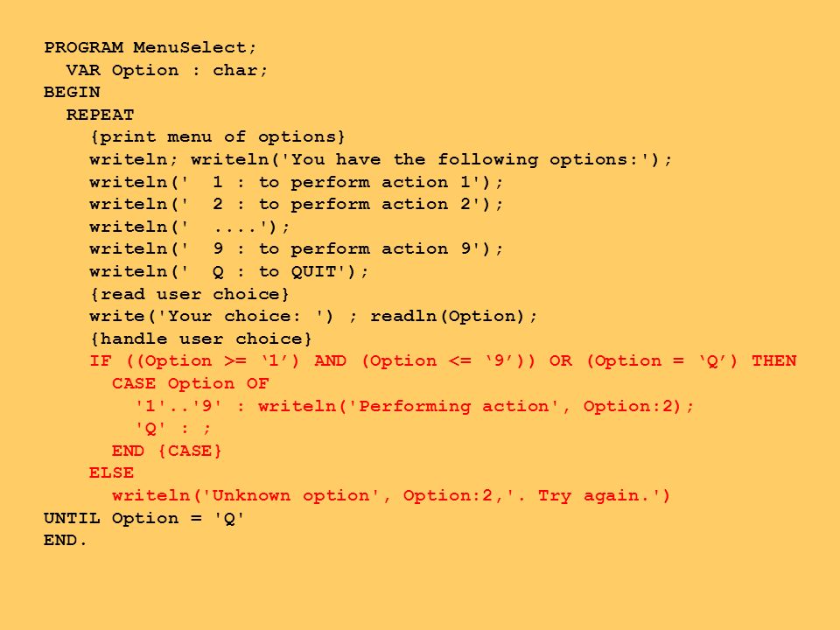Click the PROGRAM MenuSelect header line
The height and width of the screenshot is (630, 840).
(150, 47)
